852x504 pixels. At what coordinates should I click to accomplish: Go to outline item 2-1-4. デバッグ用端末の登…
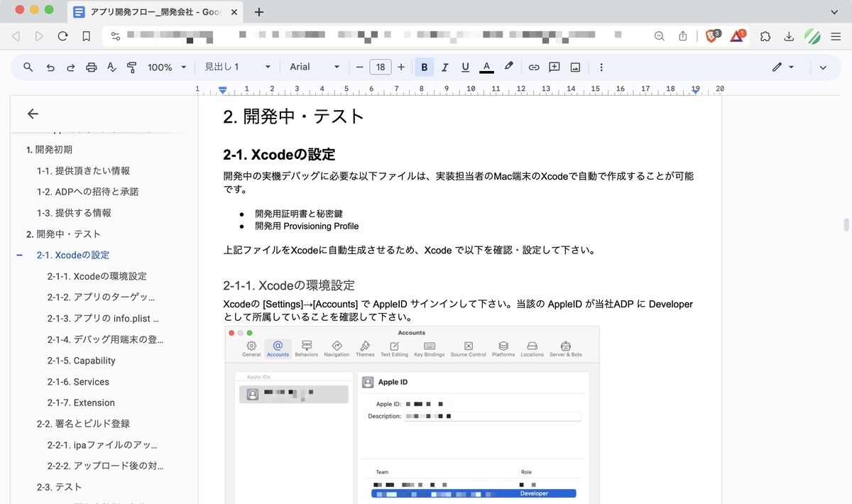[x=106, y=339]
